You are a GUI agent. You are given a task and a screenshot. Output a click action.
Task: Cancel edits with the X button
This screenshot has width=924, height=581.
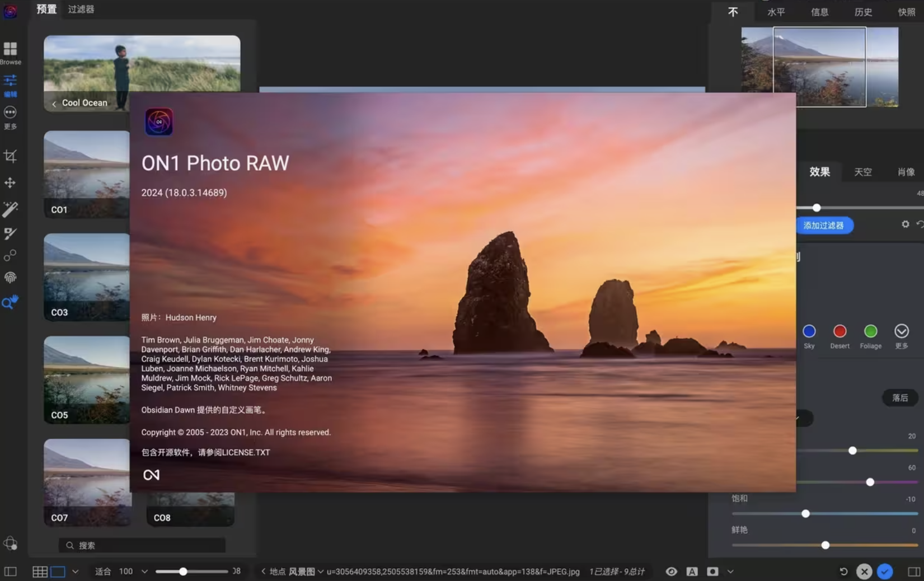coord(864,571)
